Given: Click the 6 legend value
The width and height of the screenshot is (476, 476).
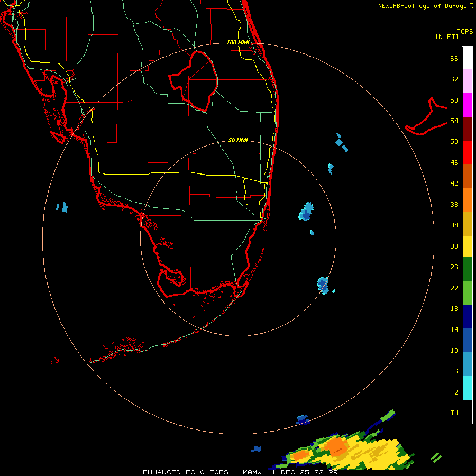Looking at the screenshot, I should tap(456, 371).
